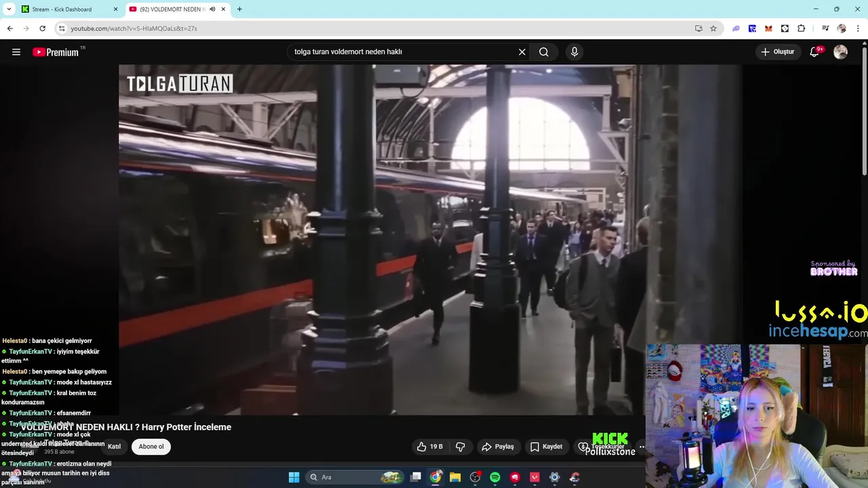Click the taskbar Ara search box
The width and height of the screenshot is (868, 488).
click(355, 477)
